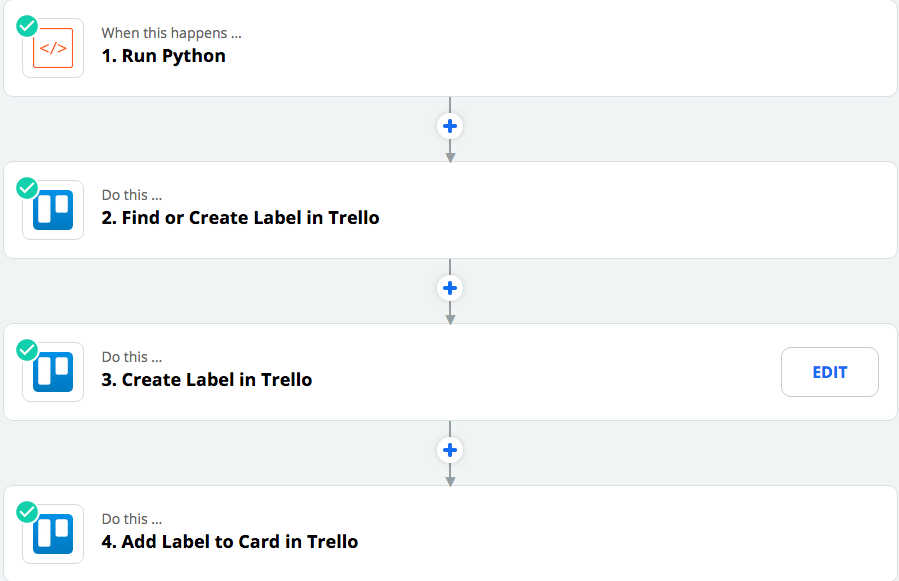The height and width of the screenshot is (581, 899).
Task: Expand 3. Create Label in Trello title
Action: (206, 380)
